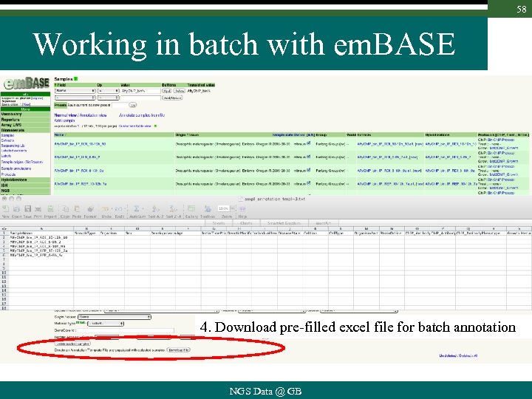Screen dimensions: 532x399
Task: Open the Sample annotations link in the sidebar
Action: point(16,168)
